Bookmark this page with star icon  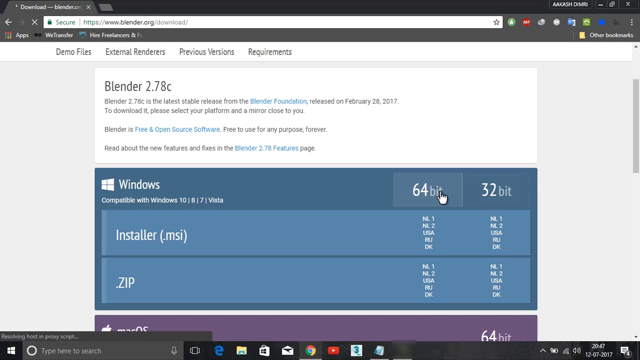click(496, 22)
